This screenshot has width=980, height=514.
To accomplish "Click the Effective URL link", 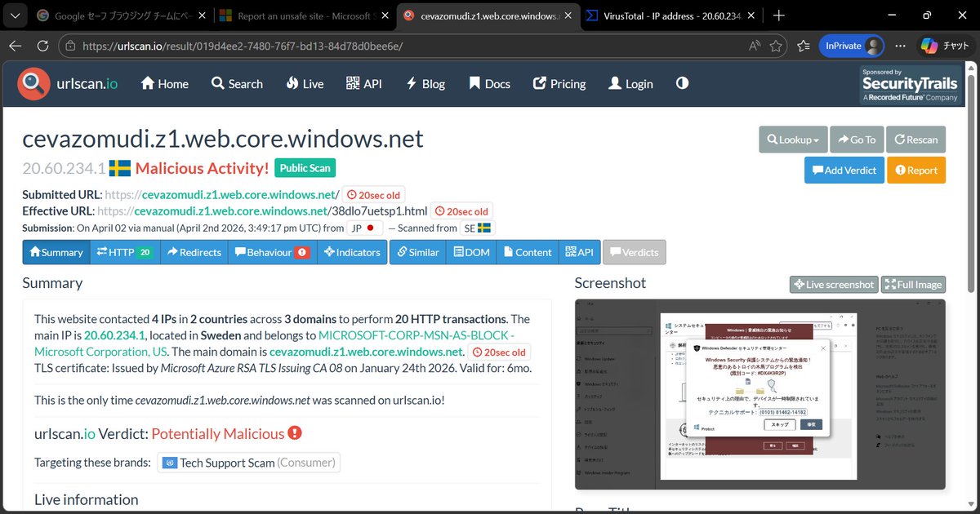I will [x=263, y=210].
